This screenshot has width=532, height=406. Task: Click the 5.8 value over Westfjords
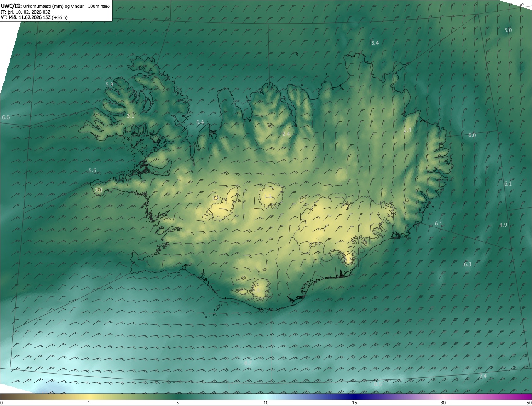109,84
